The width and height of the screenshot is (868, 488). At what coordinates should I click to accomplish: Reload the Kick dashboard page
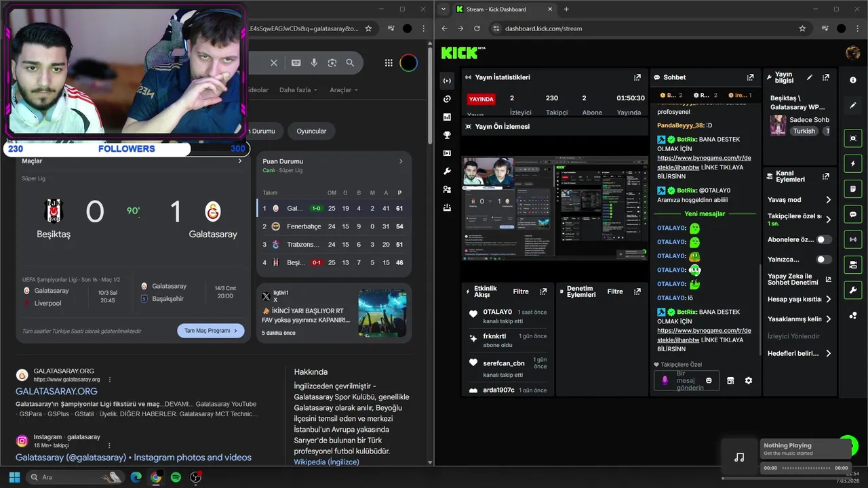(x=477, y=28)
